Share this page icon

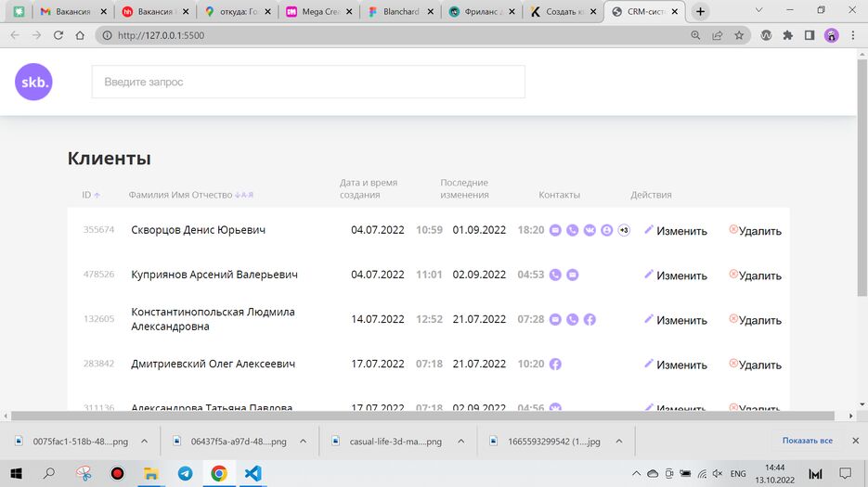718,35
